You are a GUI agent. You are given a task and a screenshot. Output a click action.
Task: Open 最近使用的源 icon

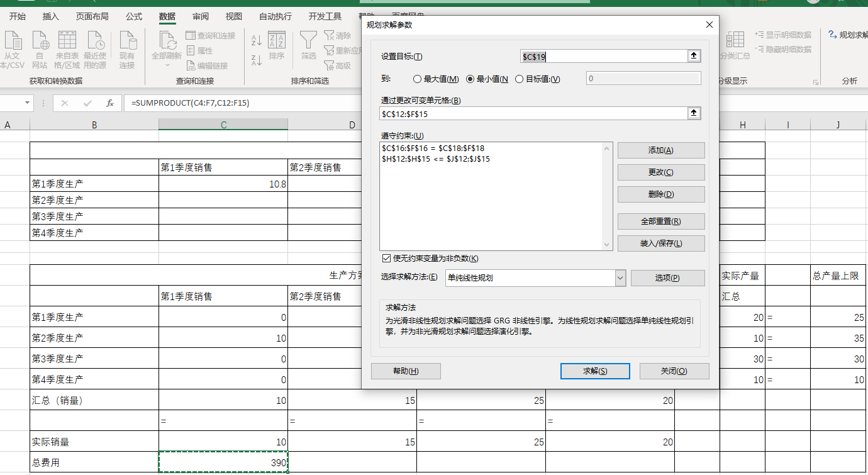pos(96,42)
